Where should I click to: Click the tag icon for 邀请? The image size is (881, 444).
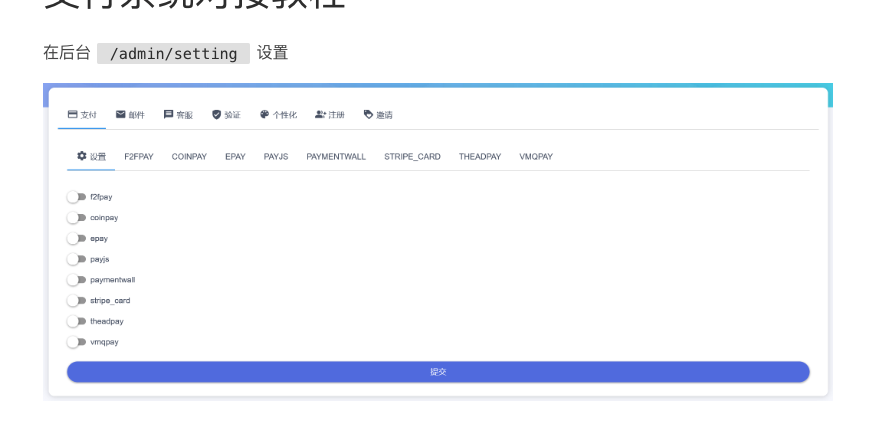click(368, 115)
